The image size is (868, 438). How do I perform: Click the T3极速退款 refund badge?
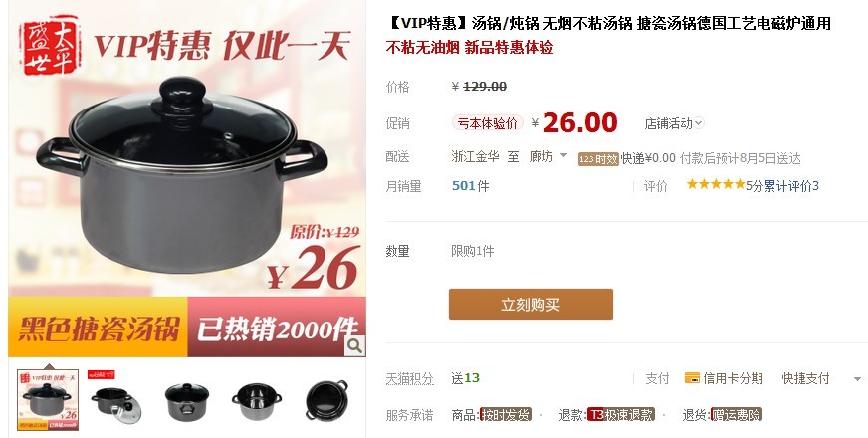pos(620,414)
